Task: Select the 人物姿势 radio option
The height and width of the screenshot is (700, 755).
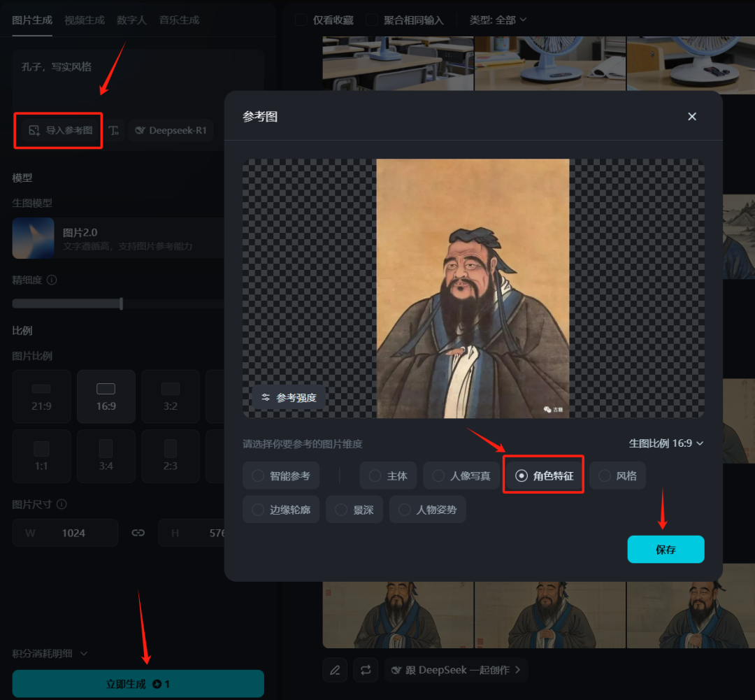Action: coord(428,510)
